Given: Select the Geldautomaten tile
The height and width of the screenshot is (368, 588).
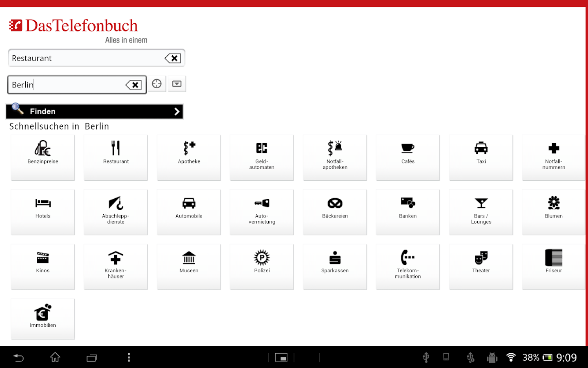Looking at the screenshot, I should [261, 157].
